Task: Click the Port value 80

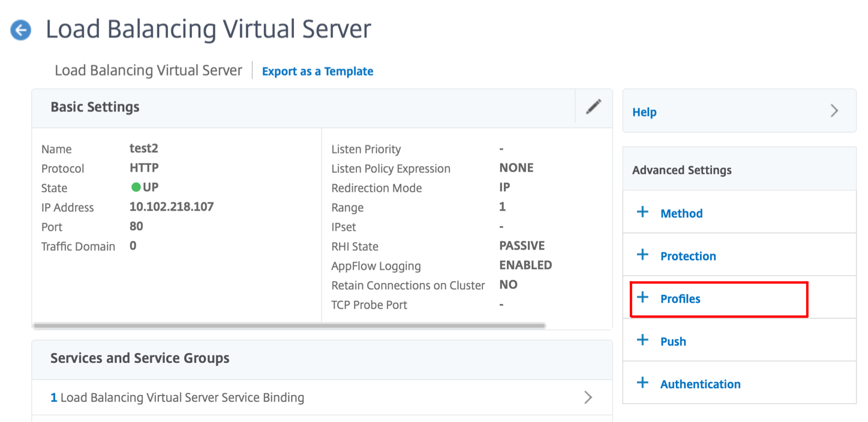Action: [x=136, y=226]
